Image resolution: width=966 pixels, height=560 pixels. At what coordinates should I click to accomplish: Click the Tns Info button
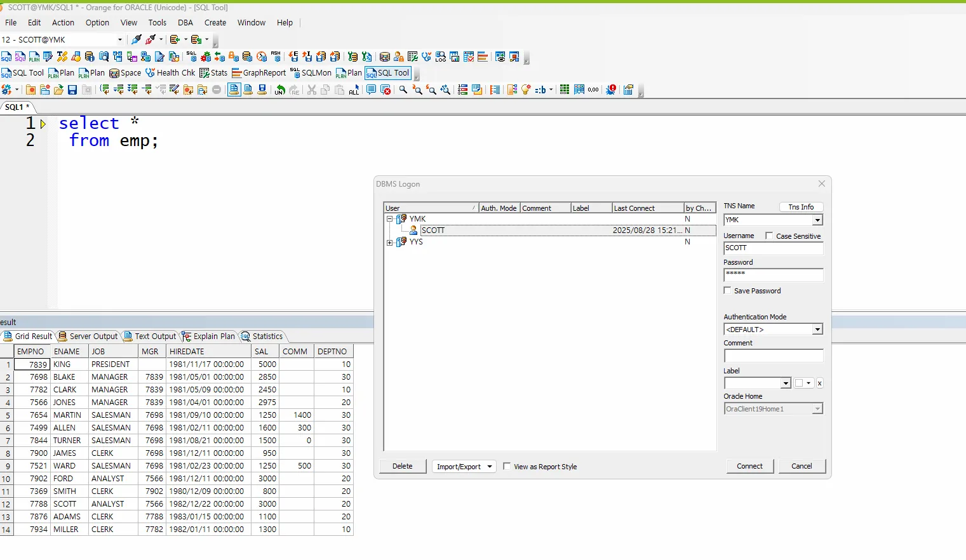(800, 207)
